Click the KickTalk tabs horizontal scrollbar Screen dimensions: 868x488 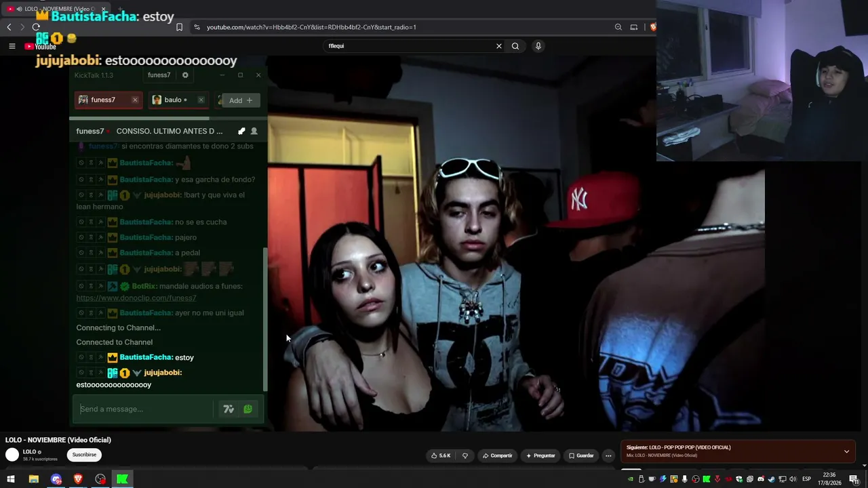click(x=139, y=118)
